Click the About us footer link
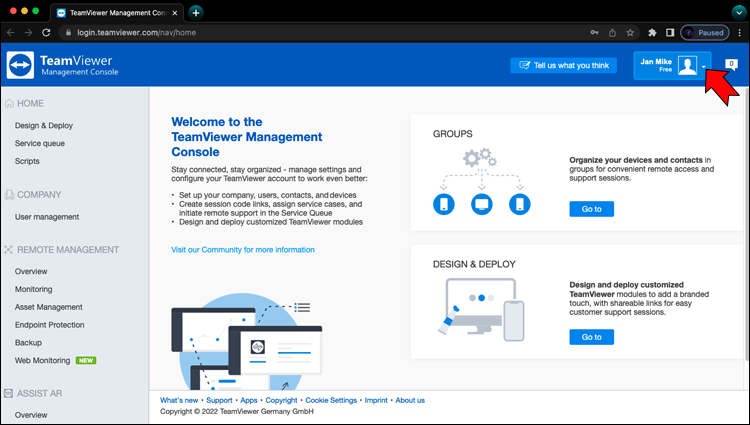The image size is (750, 425). 410,400
